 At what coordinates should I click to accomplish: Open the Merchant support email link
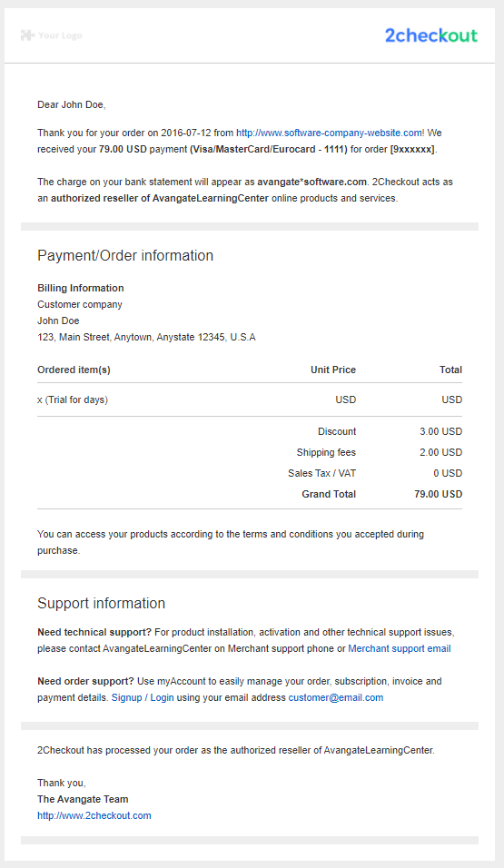(x=400, y=649)
